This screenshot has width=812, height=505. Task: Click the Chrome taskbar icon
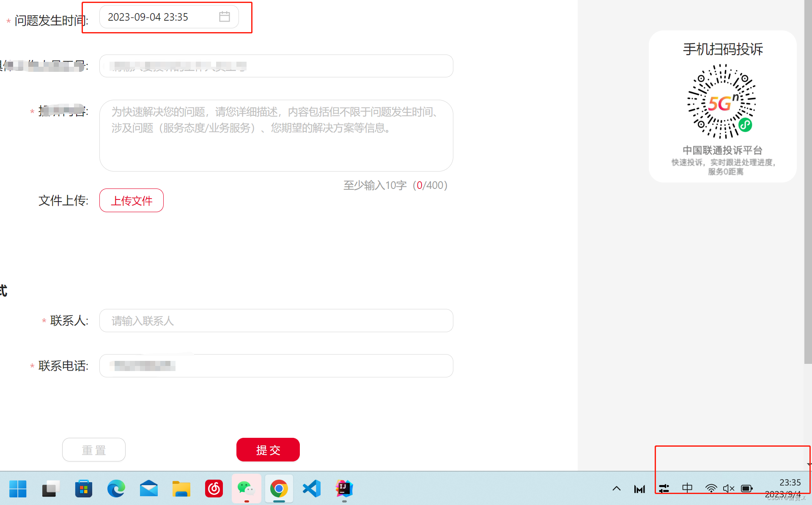point(279,489)
